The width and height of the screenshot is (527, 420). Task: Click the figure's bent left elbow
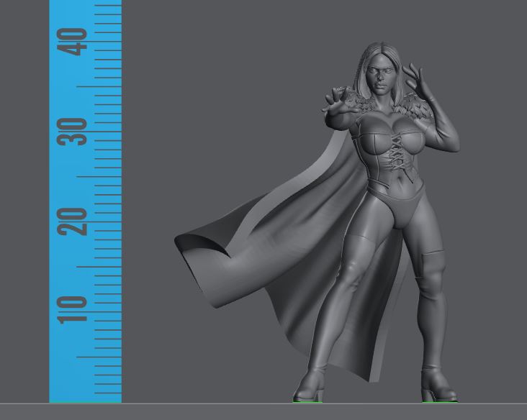coord(449,129)
